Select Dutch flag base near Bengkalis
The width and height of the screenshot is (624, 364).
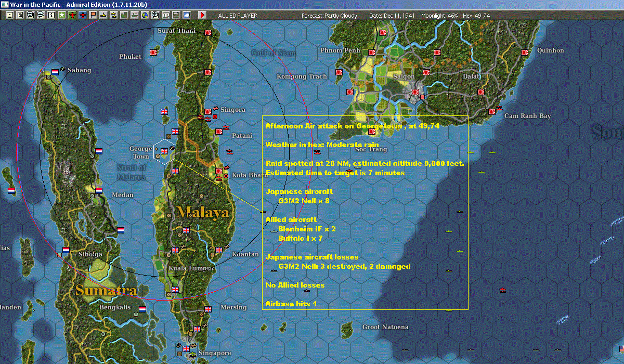[142, 309]
